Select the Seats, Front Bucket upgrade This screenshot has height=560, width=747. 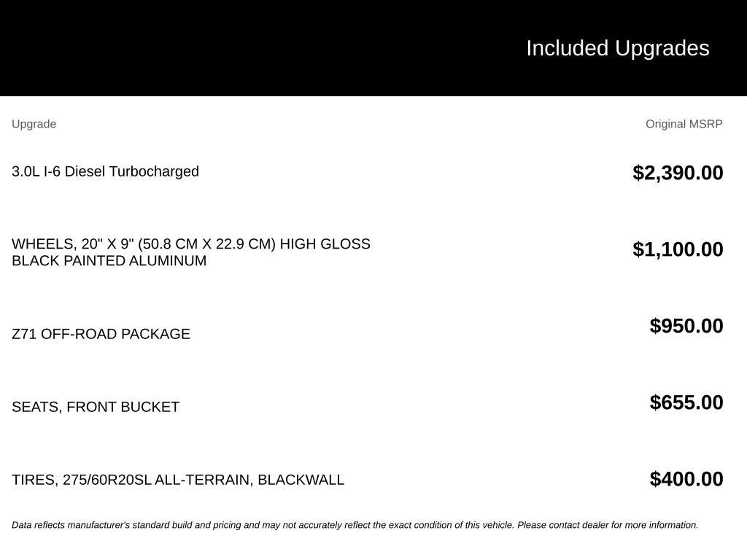pyautogui.click(x=96, y=407)
